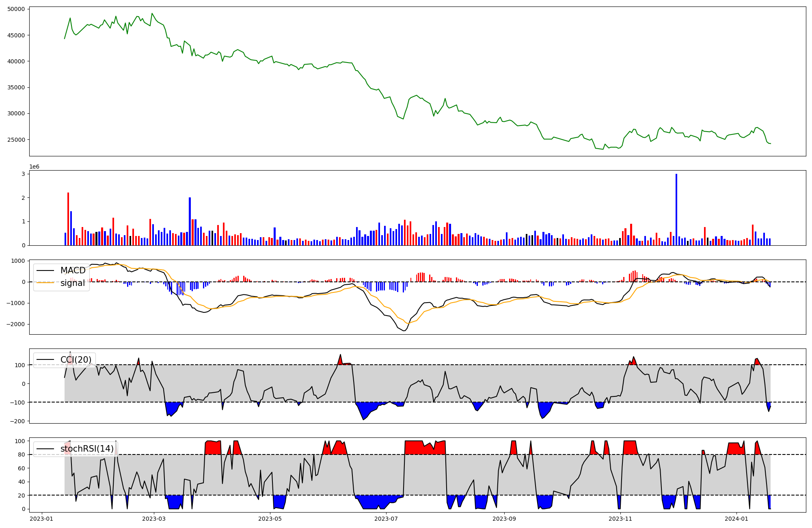Select the stochRSI(14) legend entry
The width and height of the screenshot is (812, 528).
click(x=87, y=448)
